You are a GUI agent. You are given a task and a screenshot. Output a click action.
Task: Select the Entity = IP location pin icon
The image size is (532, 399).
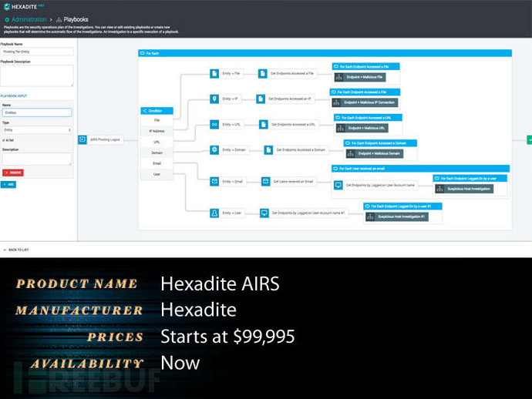click(x=214, y=99)
